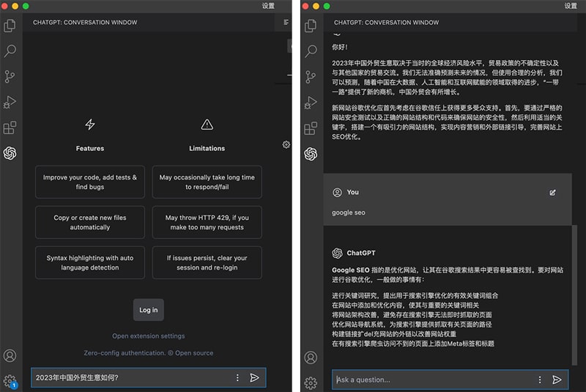Click '设置' title of right window
Screen dimensions: 586x392
tap(571, 6)
